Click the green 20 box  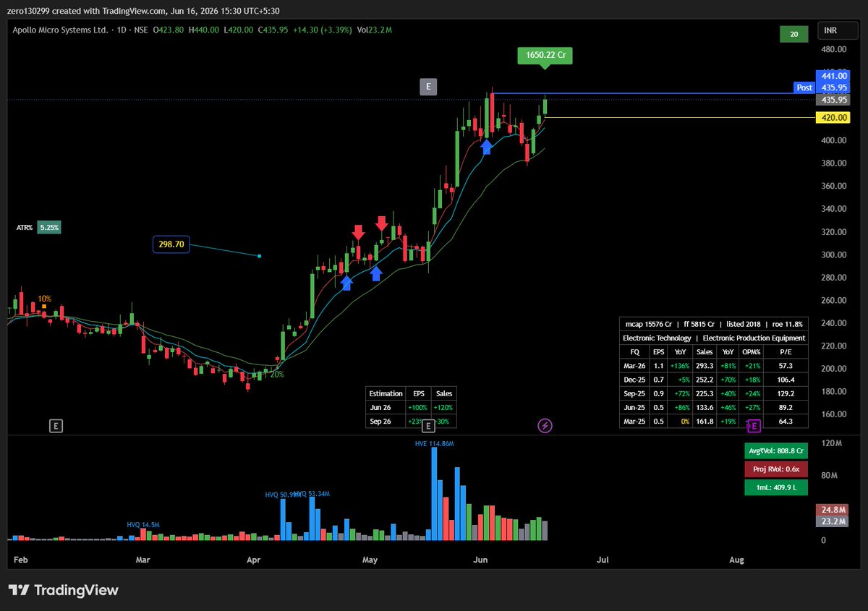click(x=793, y=33)
